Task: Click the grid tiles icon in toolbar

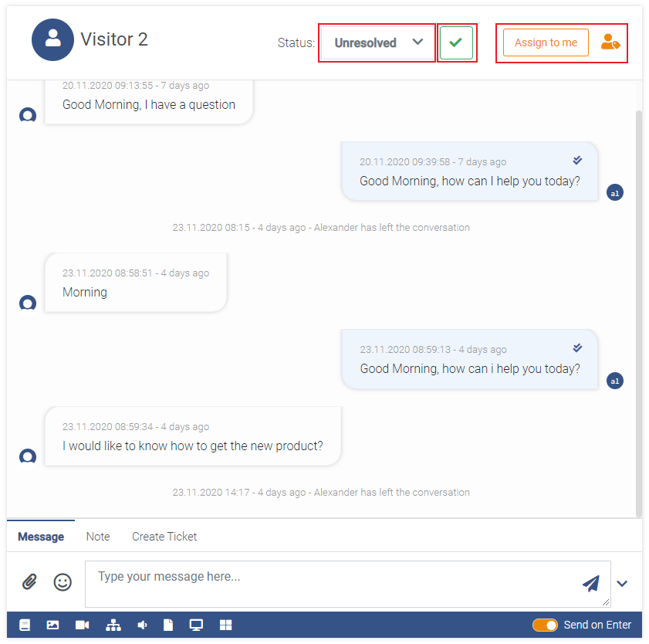Action: point(225,625)
